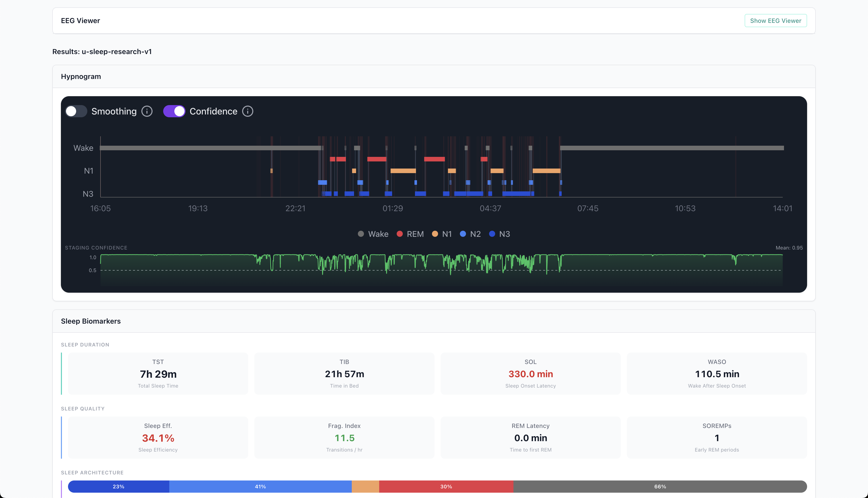The height and width of the screenshot is (498, 868).
Task: Collapse the EEG Viewer panel header
Action: [x=80, y=21]
